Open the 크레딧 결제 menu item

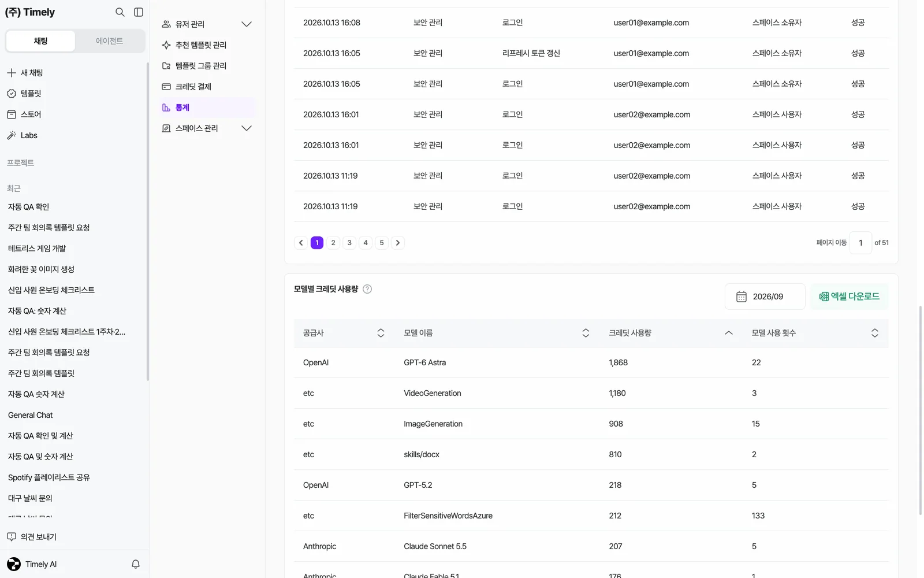pos(208,87)
